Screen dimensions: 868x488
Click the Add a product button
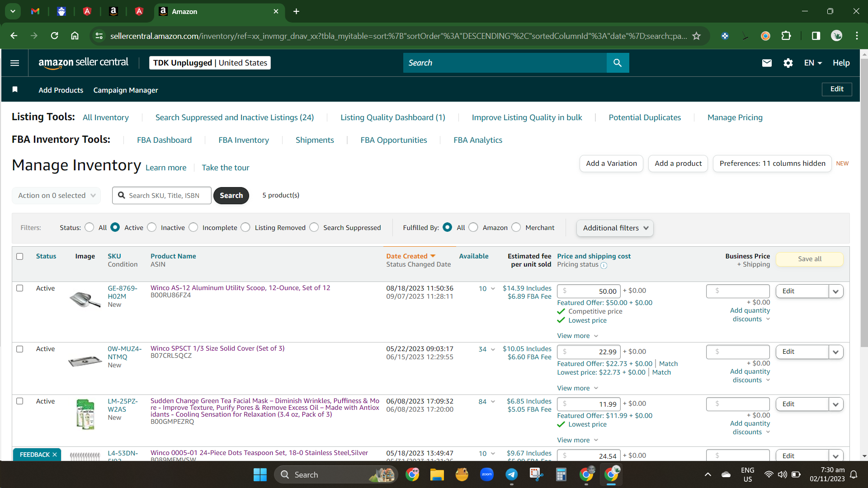(678, 164)
